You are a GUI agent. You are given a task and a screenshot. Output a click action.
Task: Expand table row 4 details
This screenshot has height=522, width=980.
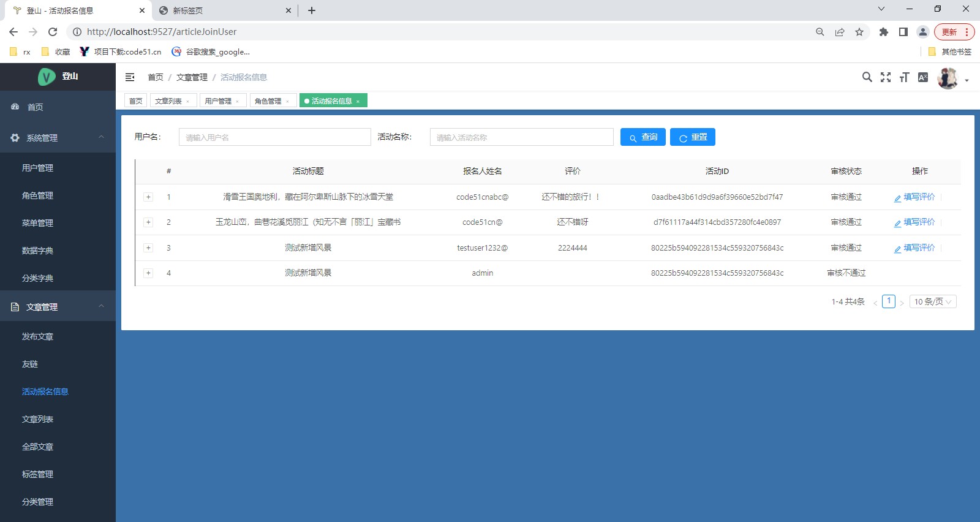(148, 273)
